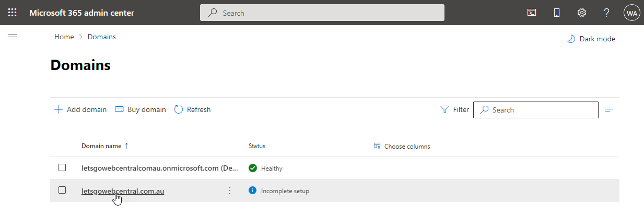The width and height of the screenshot is (644, 213).
Task: Focus the domains list Search field
Action: point(536,110)
